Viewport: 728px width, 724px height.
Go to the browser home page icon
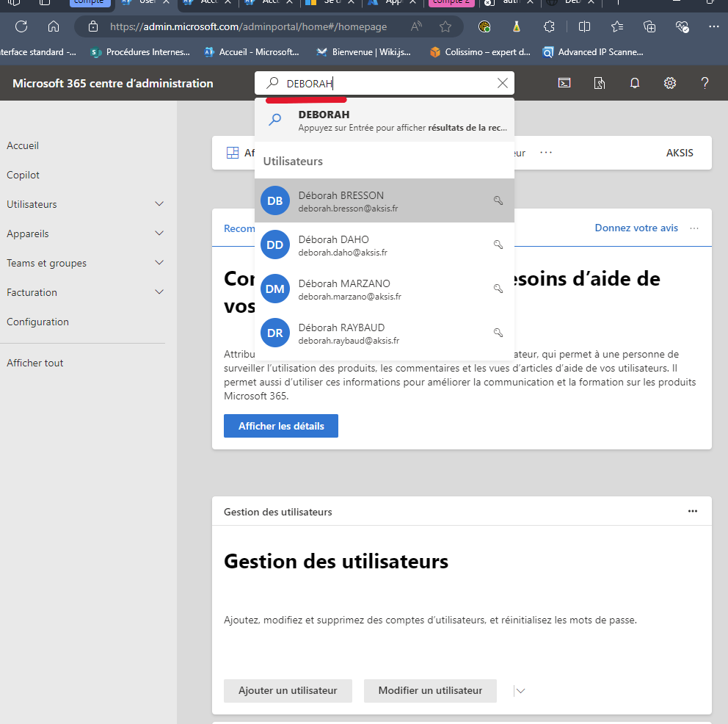(x=54, y=26)
